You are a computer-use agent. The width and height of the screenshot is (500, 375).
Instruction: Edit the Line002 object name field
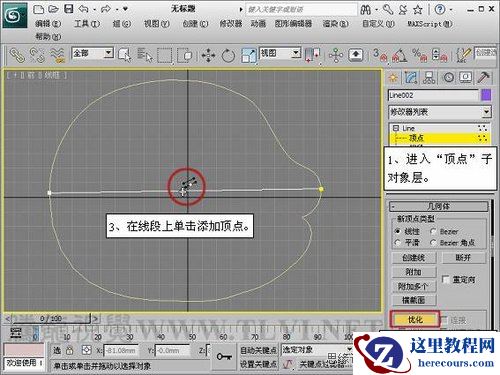pos(433,95)
